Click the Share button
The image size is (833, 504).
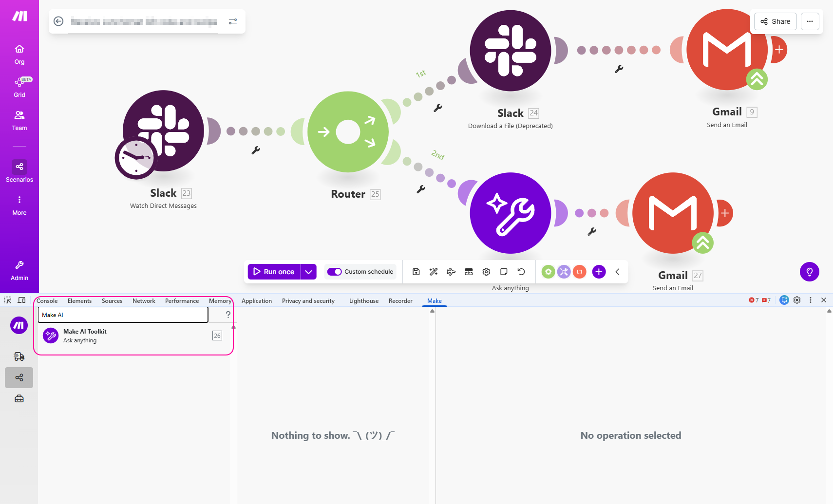776,21
